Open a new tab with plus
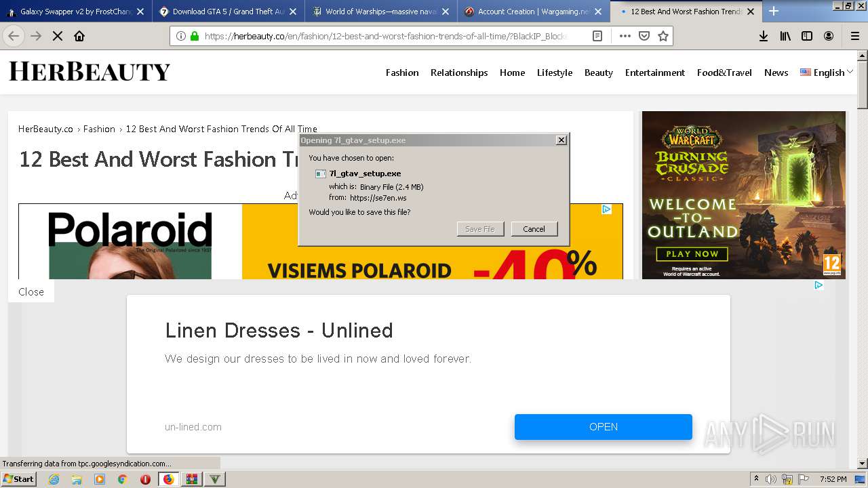 [x=774, y=11]
